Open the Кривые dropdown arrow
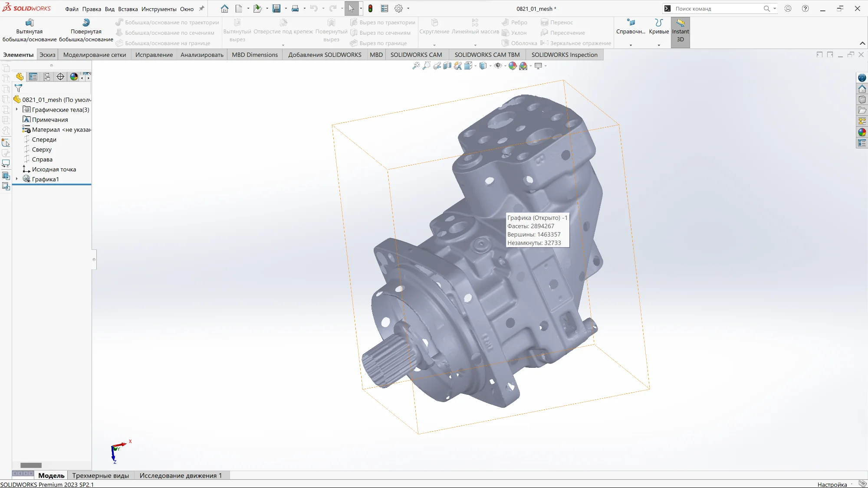Screen dimensions: 868x488 658,45
